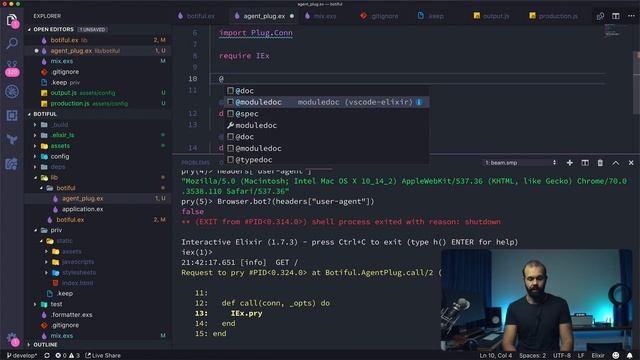Open .formatter.exs in the file tree

[x=71, y=315]
